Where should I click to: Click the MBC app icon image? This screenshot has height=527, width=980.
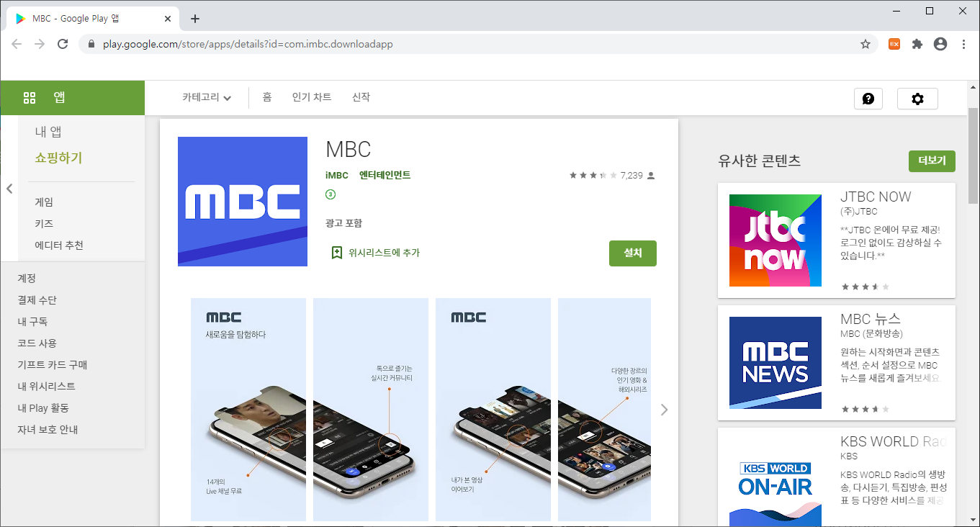(243, 202)
